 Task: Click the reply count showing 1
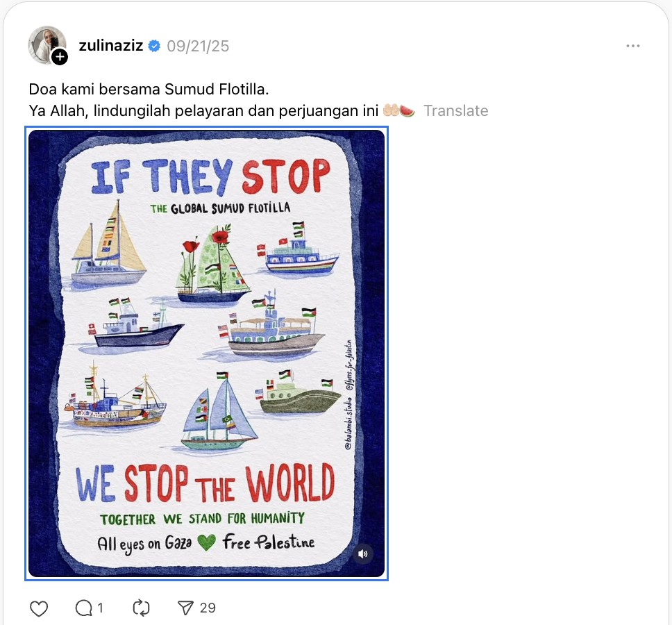point(100,608)
